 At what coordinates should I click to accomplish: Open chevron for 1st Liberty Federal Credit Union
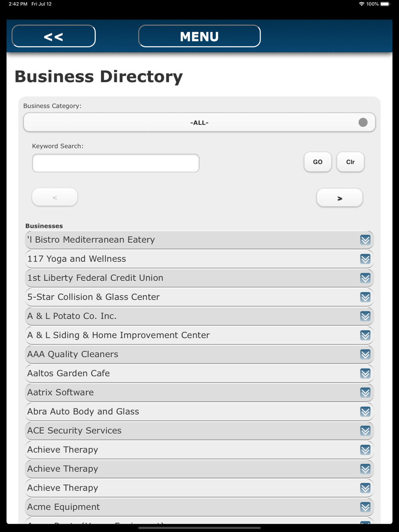point(365,278)
